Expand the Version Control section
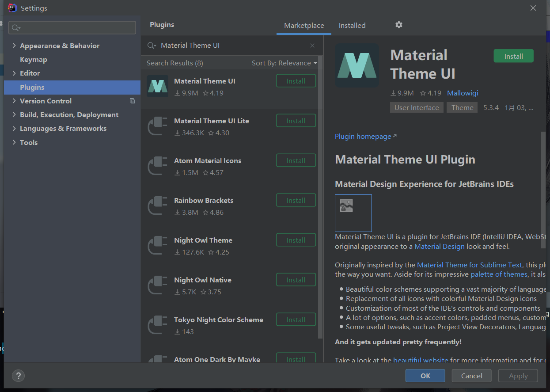 coord(15,101)
